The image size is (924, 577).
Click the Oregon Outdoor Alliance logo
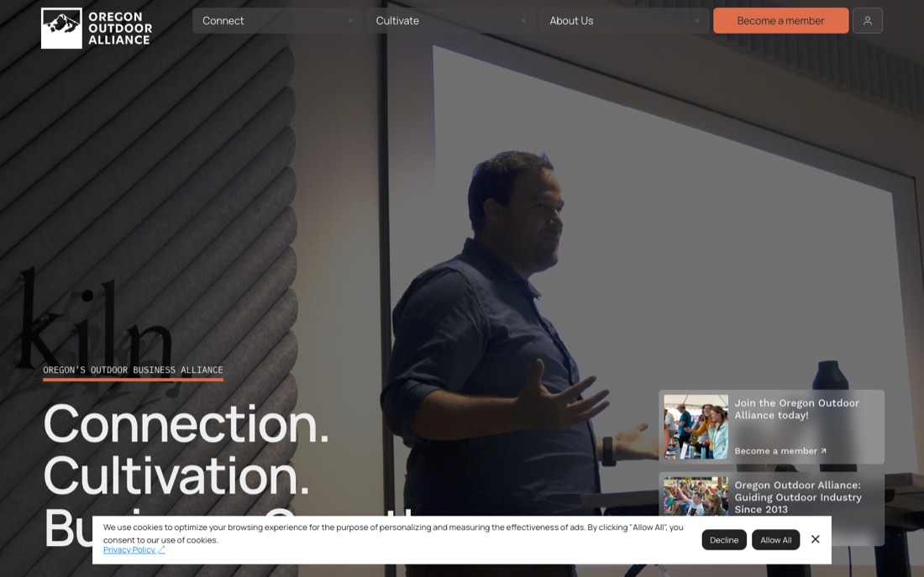coord(97,29)
